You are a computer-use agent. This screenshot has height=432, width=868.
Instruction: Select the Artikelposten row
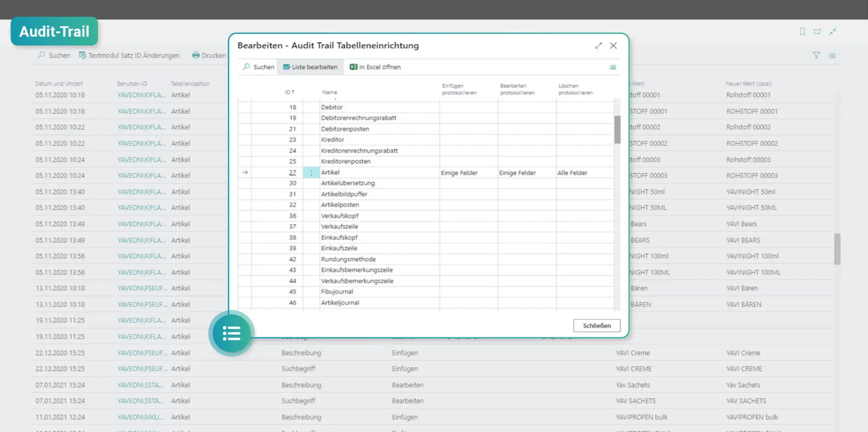click(426, 205)
